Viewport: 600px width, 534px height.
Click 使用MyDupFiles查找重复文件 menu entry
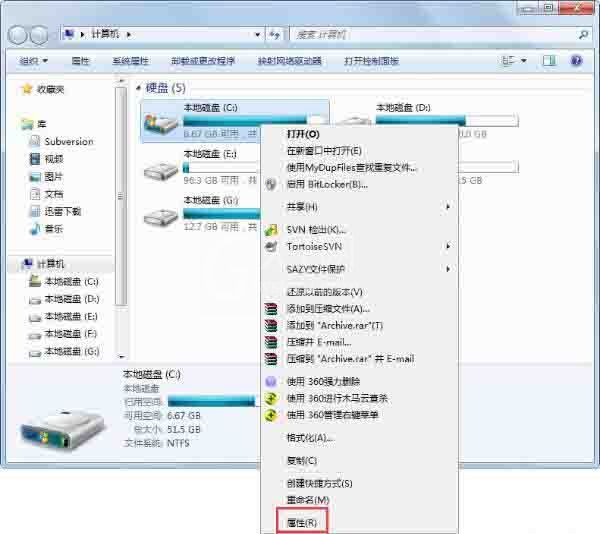[352, 168]
